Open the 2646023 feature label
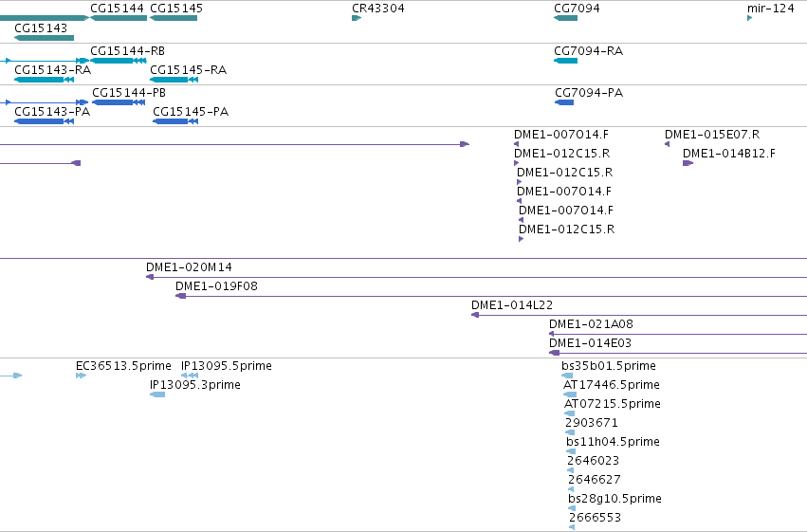The width and height of the screenshot is (807, 532). point(593,461)
